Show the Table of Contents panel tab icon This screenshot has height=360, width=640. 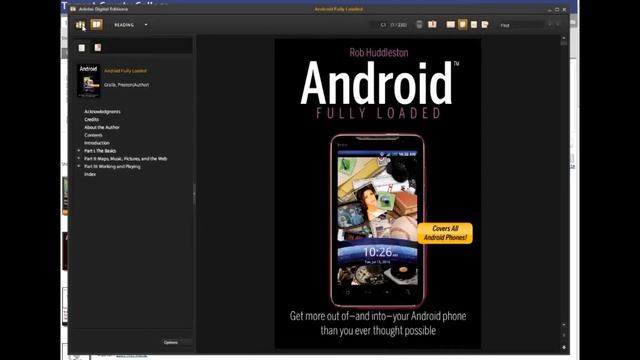(x=82, y=48)
